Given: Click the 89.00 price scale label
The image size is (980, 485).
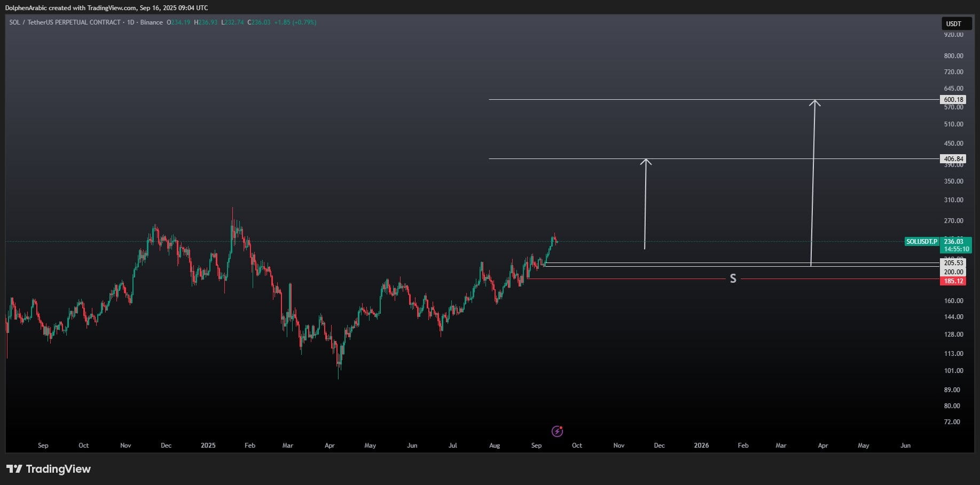Looking at the screenshot, I should coord(952,390).
